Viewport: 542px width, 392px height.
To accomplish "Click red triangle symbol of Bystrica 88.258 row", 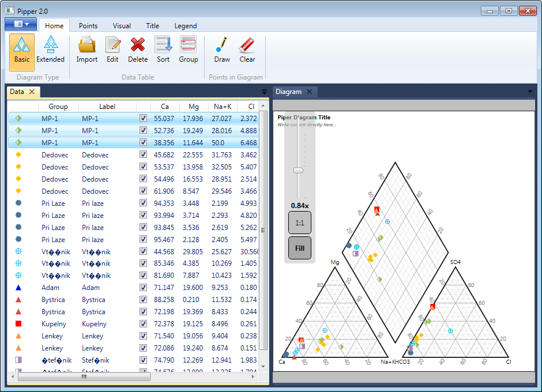I will coord(18,299).
